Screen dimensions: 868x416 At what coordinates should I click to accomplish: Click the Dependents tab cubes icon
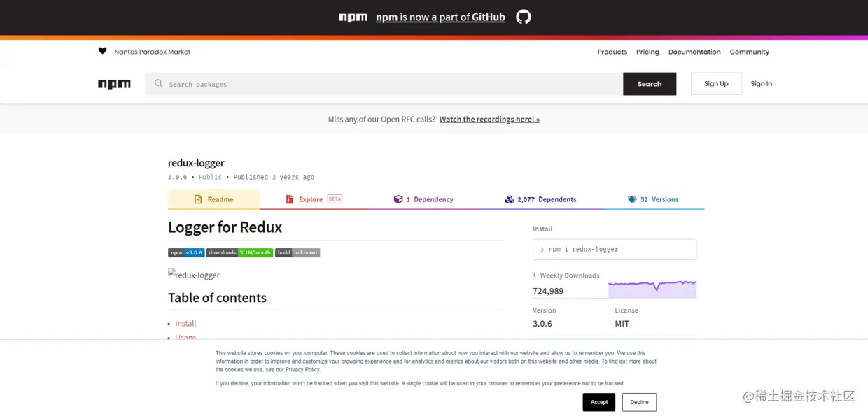[x=510, y=199]
